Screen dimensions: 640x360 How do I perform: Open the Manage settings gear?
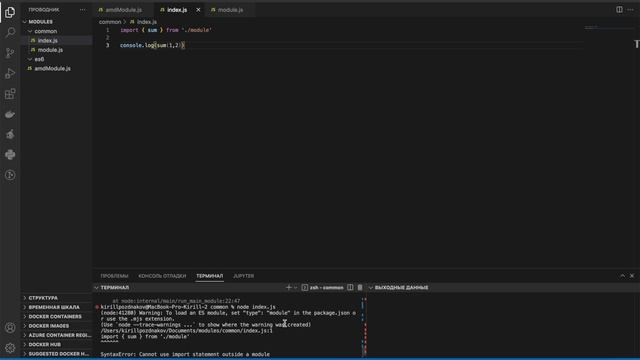[x=10, y=348]
